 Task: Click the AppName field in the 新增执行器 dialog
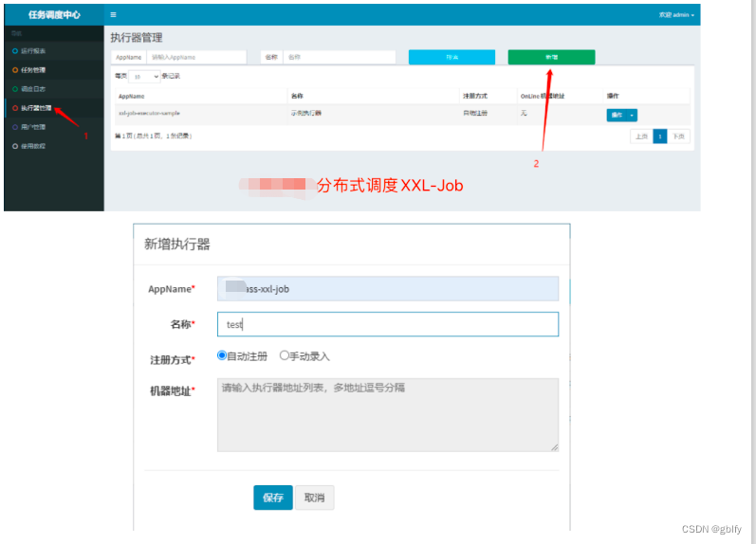point(388,289)
